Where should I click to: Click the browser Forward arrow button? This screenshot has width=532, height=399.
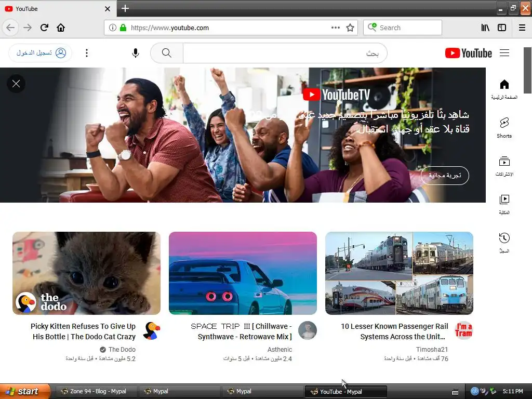[28, 28]
